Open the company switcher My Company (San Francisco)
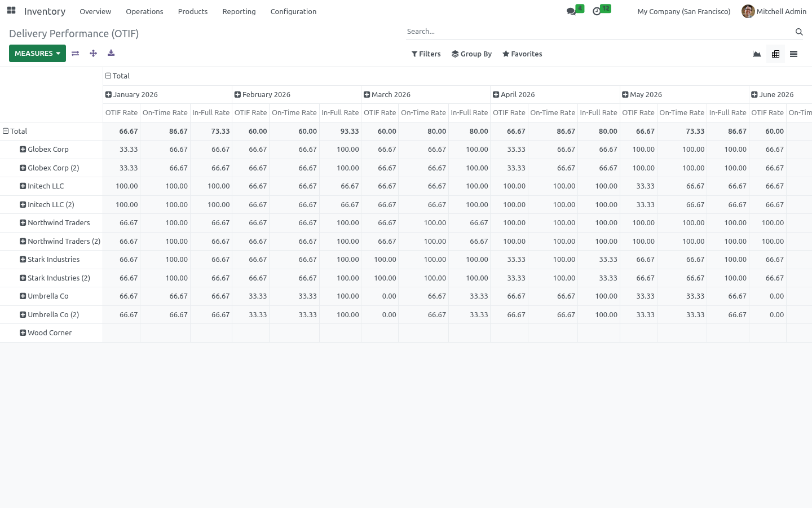The width and height of the screenshot is (812, 508). (684, 11)
